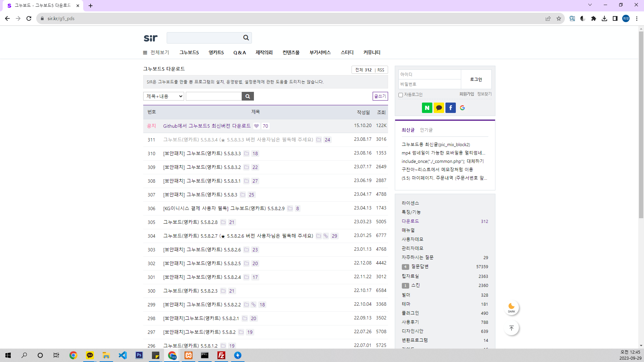644x362 pixels.
Task: Open Visual Studio Code from taskbar
Action: pos(123,355)
